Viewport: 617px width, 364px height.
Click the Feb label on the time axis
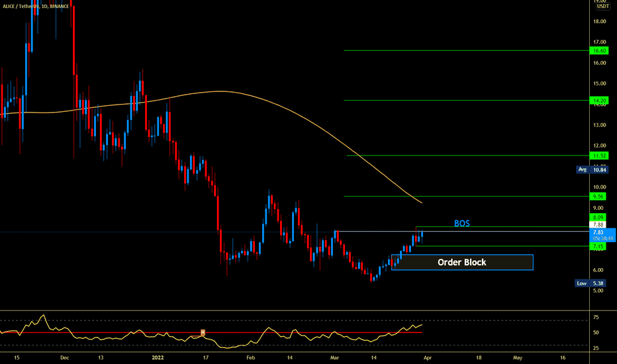click(251, 357)
